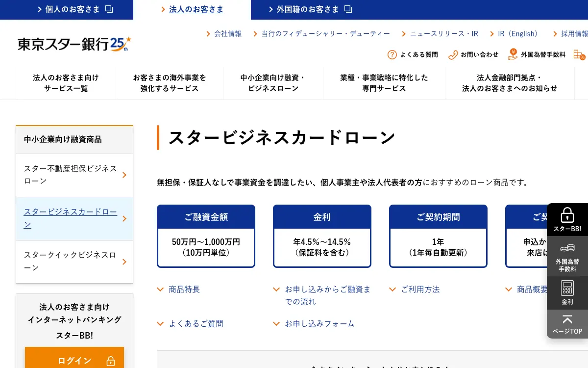
Task: Open スターBB! lock icon in floating panel
Action: click(567, 215)
